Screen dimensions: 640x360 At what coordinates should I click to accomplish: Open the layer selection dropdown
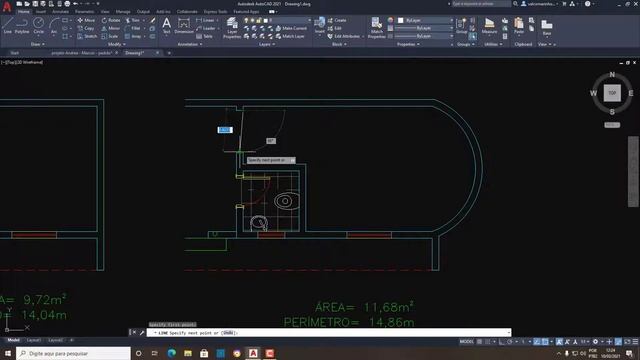(x=277, y=20)
